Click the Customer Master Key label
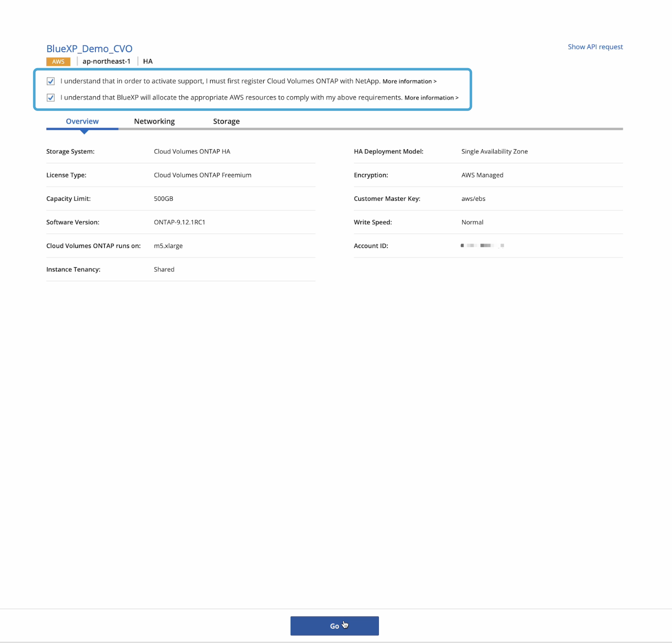 [387, 199]
